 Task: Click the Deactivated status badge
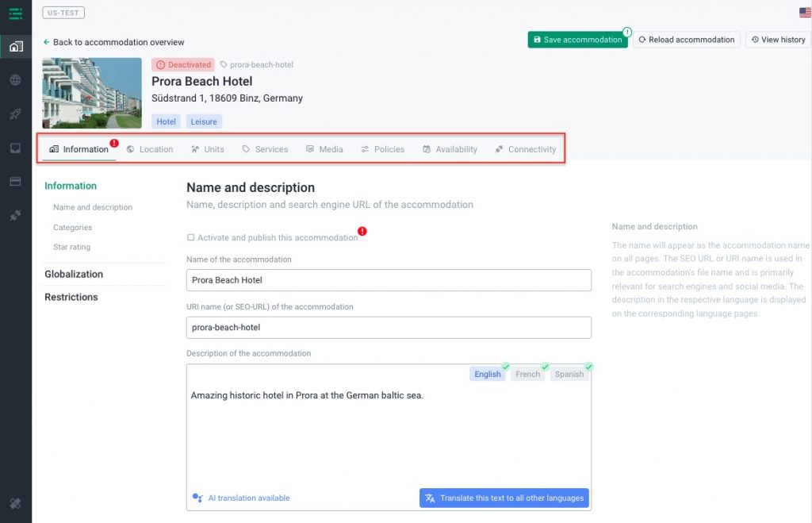click(x=183, y=65)
